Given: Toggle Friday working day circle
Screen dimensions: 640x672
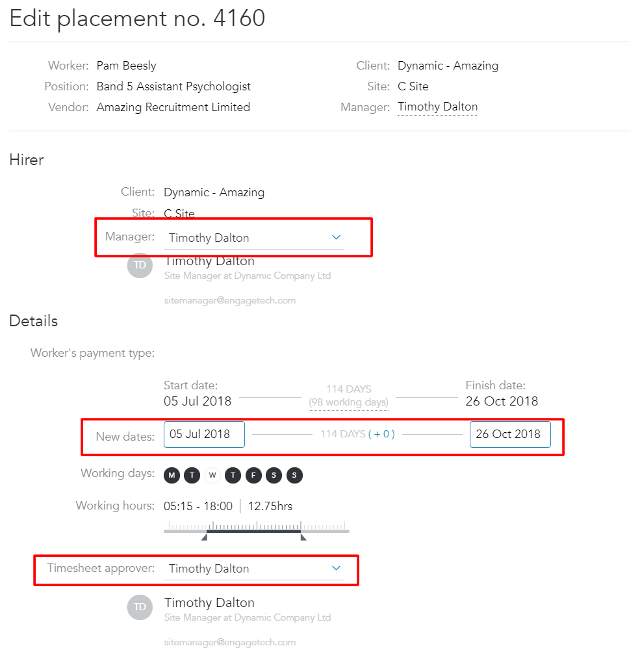Looking at the screenshot, I should [x=253, y=475].
